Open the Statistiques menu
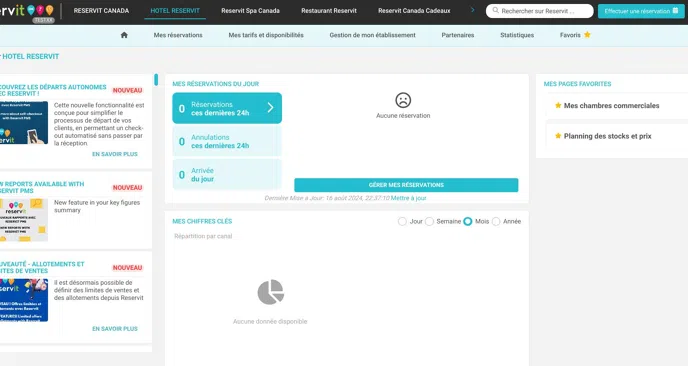Viewport: 688px width, 366px height. coord(517,35)
